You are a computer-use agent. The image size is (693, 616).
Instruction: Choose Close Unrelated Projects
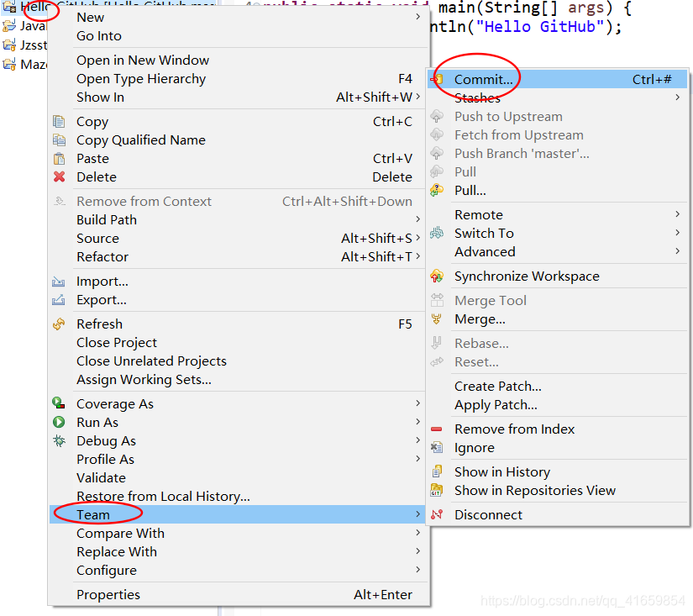tap(237, 361)
